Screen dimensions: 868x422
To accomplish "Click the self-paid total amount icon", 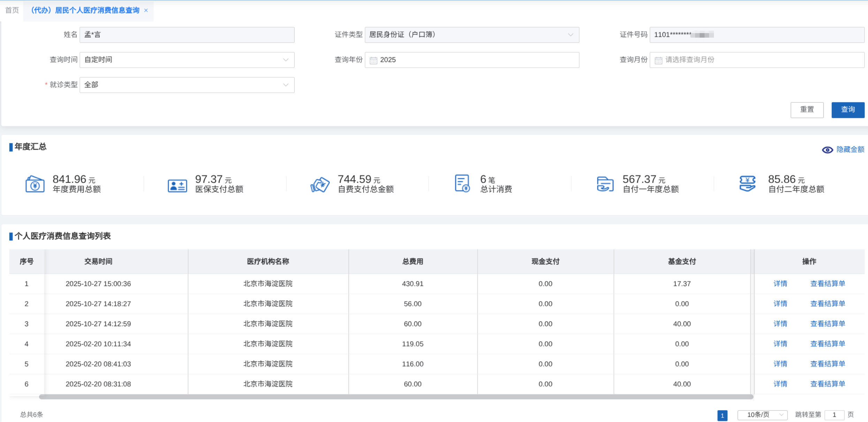I will pyautogui.click(x=320, y=185).
